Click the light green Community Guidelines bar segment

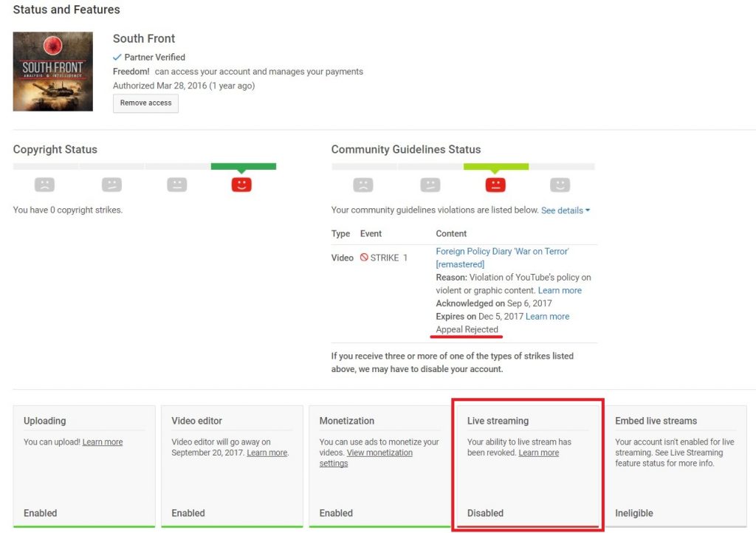tap(496, 167)
